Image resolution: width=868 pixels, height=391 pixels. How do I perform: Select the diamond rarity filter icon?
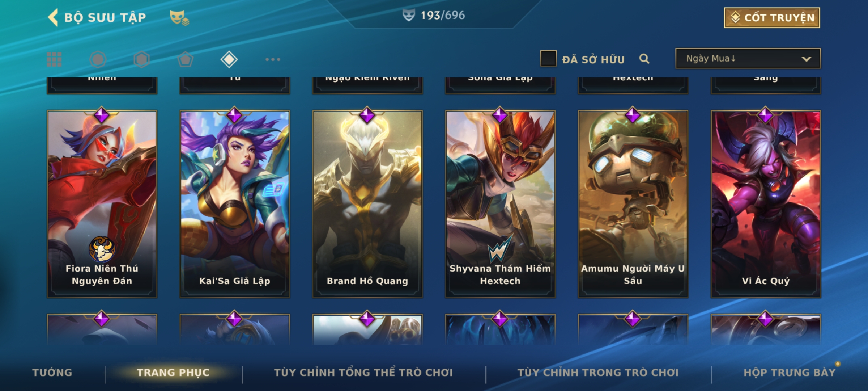[229, 59]
